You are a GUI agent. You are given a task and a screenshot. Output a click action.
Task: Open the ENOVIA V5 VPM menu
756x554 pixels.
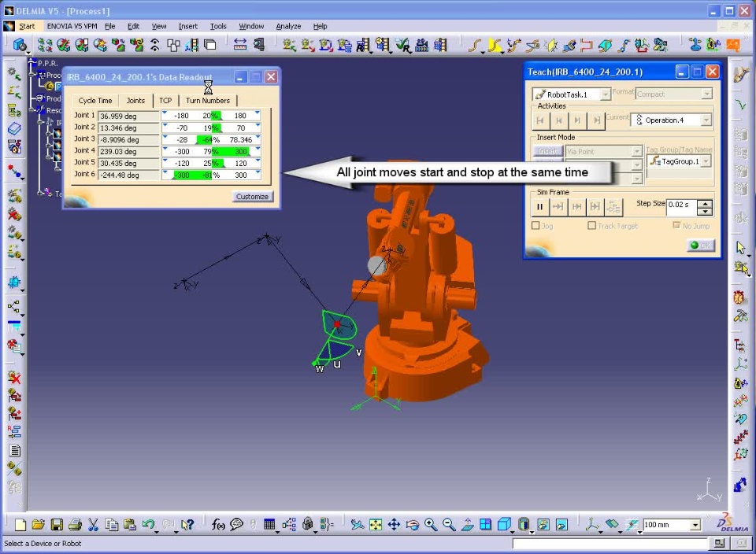click(x=72, y=26)
